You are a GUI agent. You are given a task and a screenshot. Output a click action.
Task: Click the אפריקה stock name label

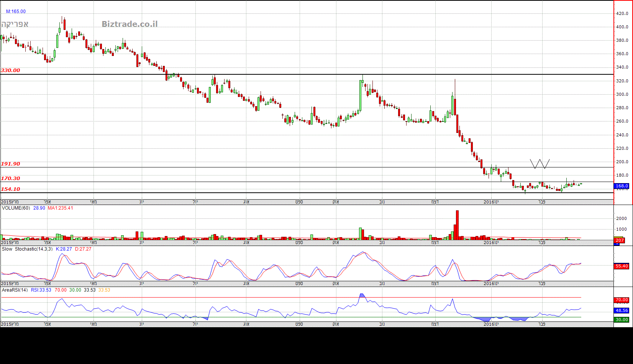click(15, 24)
